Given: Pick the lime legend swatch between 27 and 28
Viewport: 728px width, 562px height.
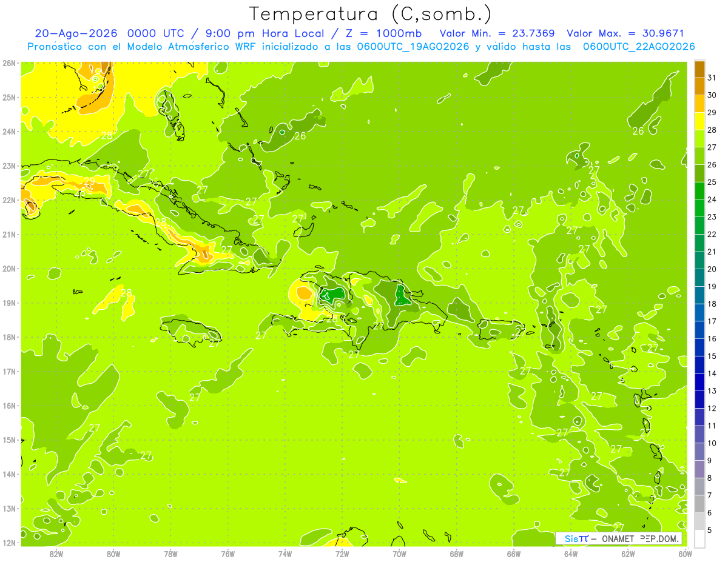Looking at the screenshot, I should [699, 138].
